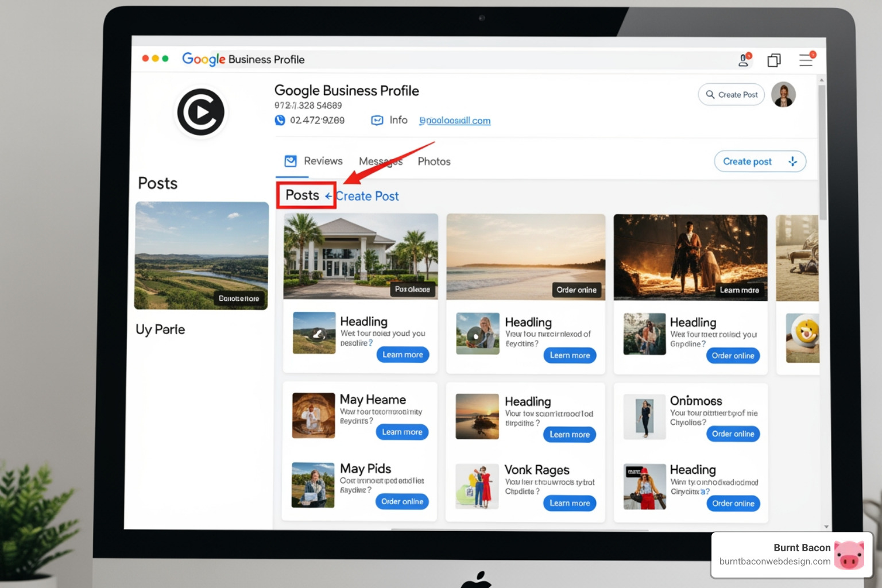Click overlay label on the white house photo
882x588 pixels.
click(x=412, y=289)
